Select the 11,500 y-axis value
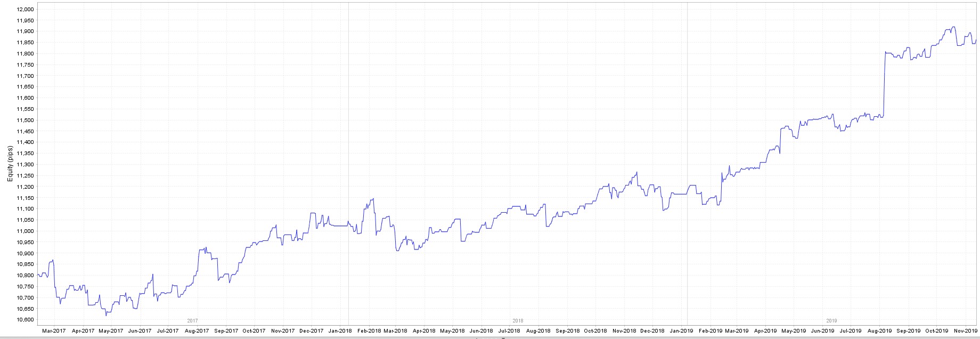Screen dimensions: 980x339 point(25,120)
